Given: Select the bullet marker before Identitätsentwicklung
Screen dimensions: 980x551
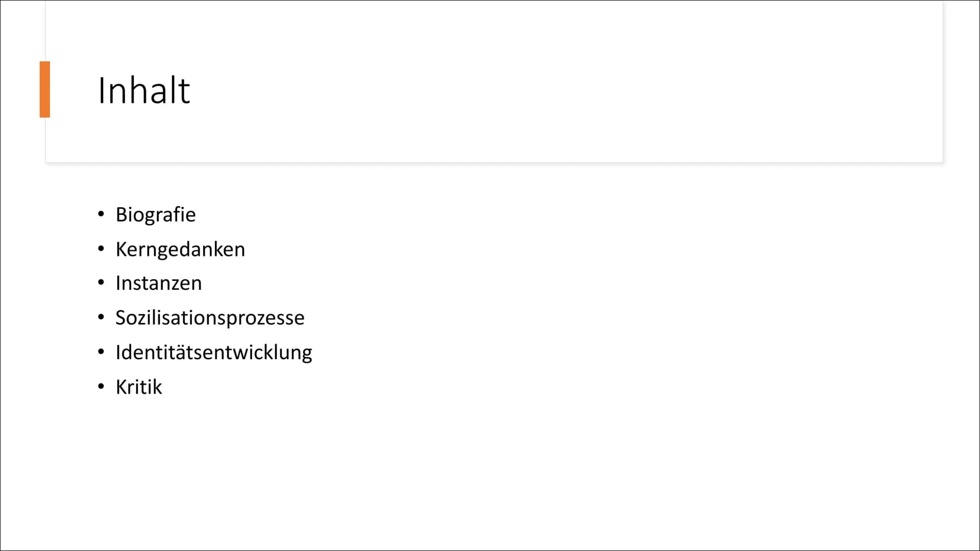Looking at the screenshot, I should pyautogui.click(x=101, y=352).
